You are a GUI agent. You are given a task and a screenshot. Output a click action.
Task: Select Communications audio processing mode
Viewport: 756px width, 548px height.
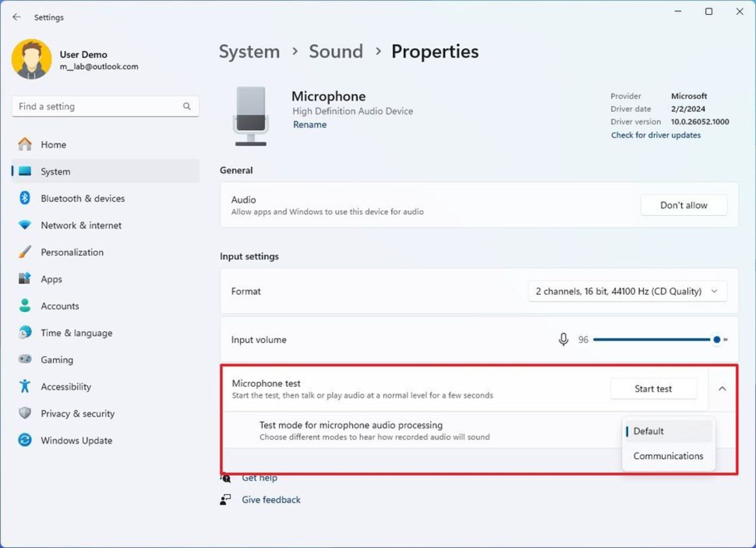click(668, 456)
